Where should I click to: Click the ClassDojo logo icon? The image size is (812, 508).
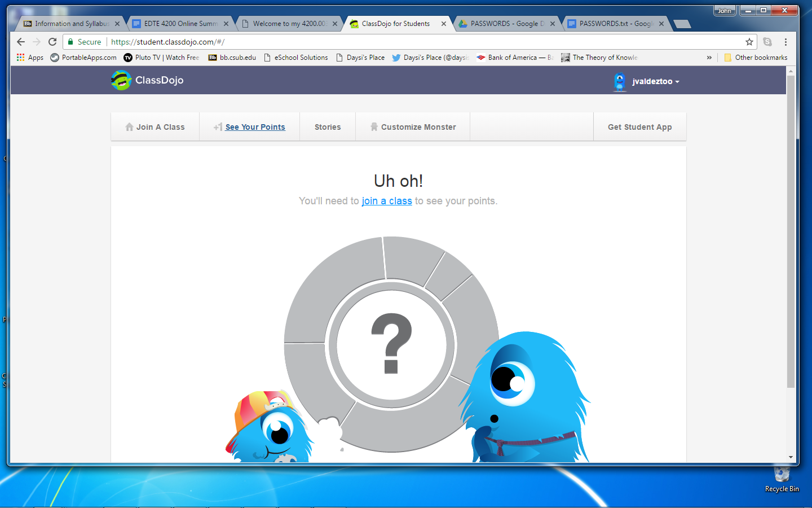(121, 80)
